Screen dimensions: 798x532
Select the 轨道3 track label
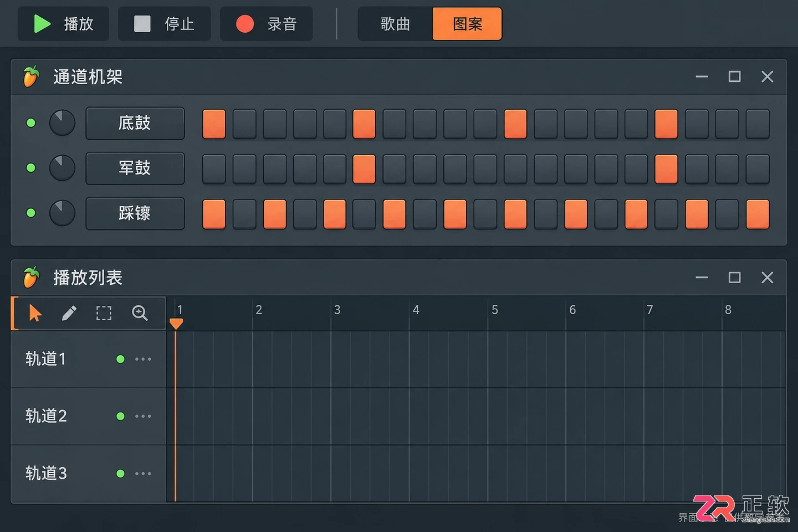tap(46, 473)
